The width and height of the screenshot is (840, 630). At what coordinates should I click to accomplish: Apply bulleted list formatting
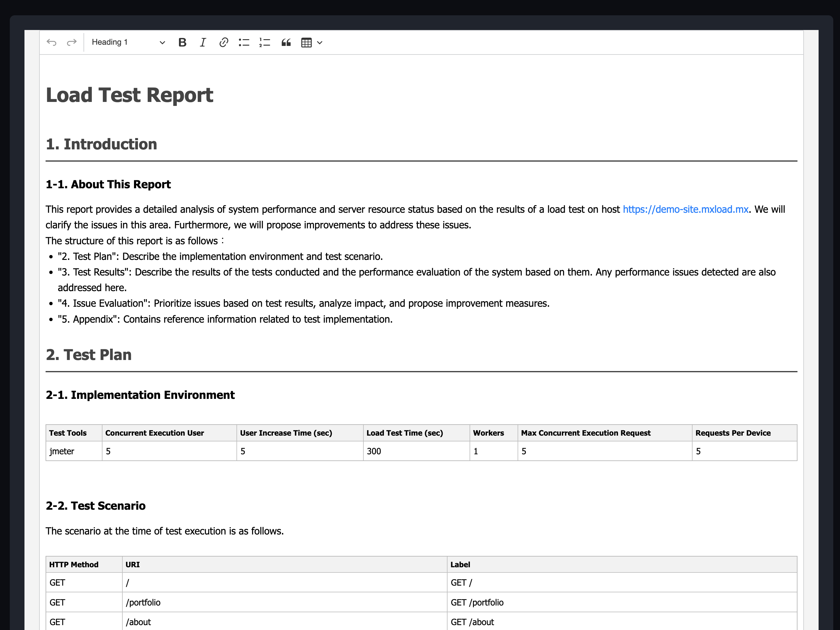[244, 42]
